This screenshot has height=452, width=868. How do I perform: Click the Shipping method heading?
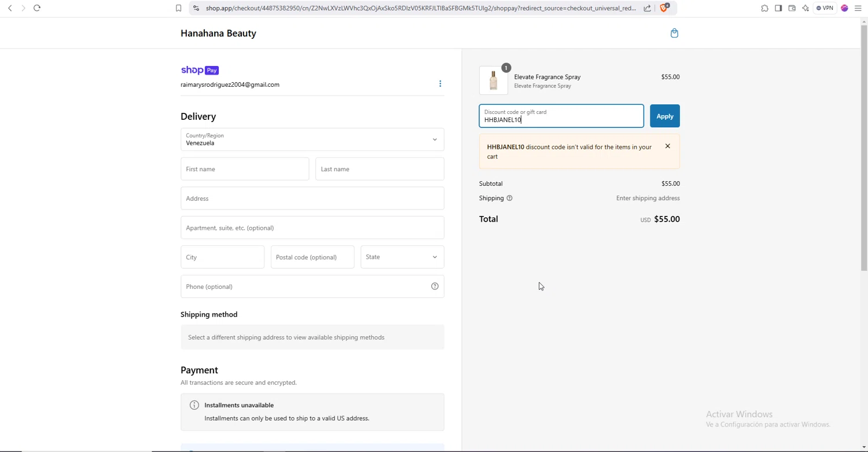(209, 314)
